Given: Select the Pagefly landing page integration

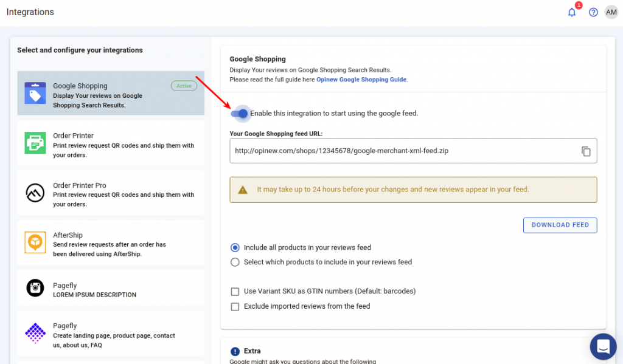Looking at the screenshot, I should point(111,333).
